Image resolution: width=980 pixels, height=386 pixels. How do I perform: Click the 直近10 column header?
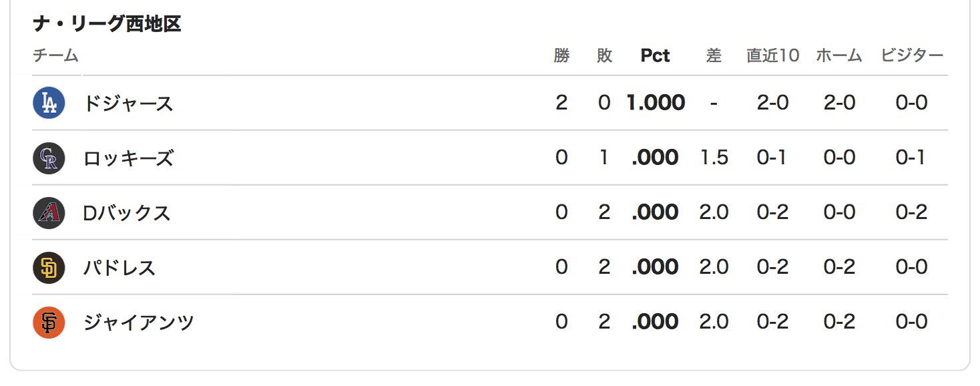point(772,56)
